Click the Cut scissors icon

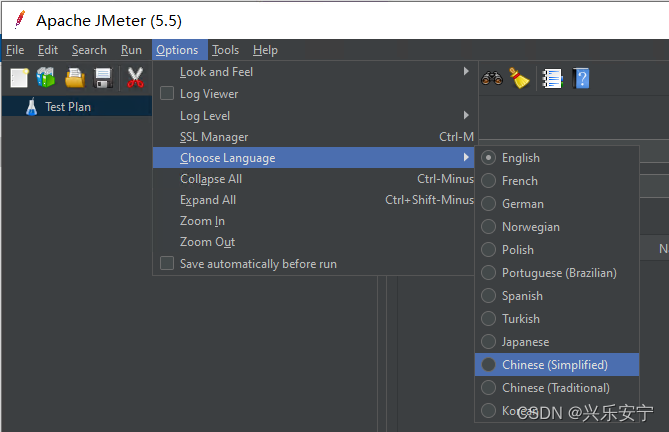click(135, 78)
